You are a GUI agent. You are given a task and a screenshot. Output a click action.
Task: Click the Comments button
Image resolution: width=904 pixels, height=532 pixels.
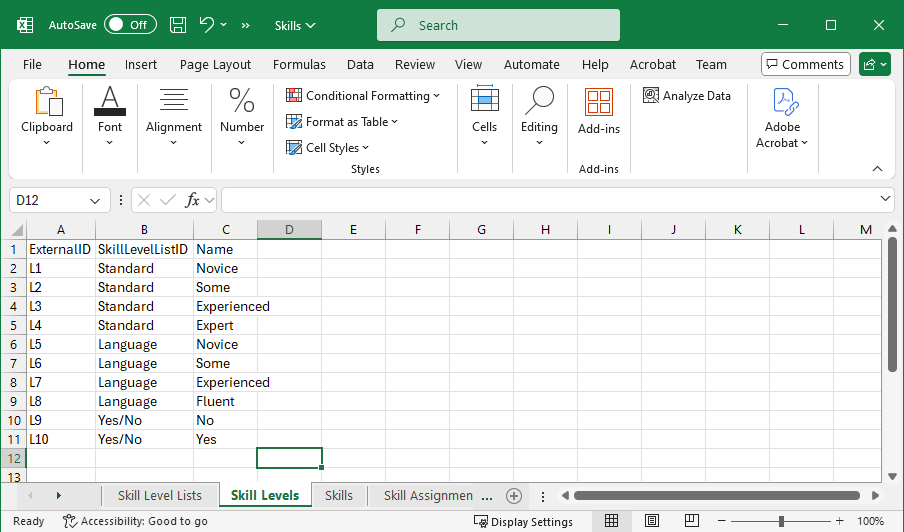coord(805,64)
